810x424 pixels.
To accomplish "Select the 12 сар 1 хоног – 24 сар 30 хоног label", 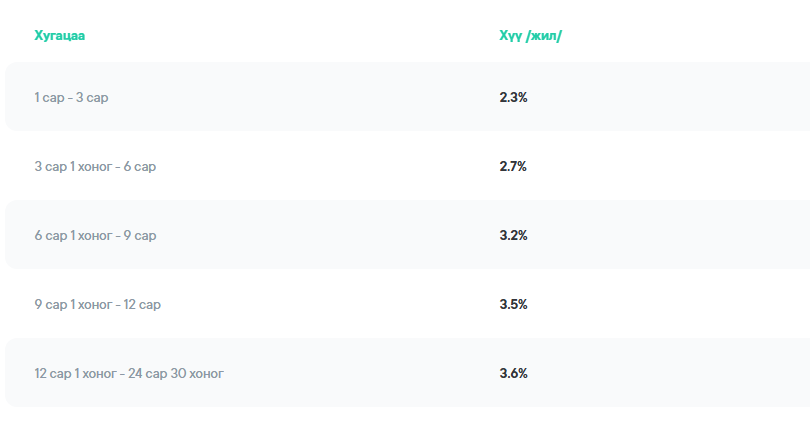I will pos(129,373).
